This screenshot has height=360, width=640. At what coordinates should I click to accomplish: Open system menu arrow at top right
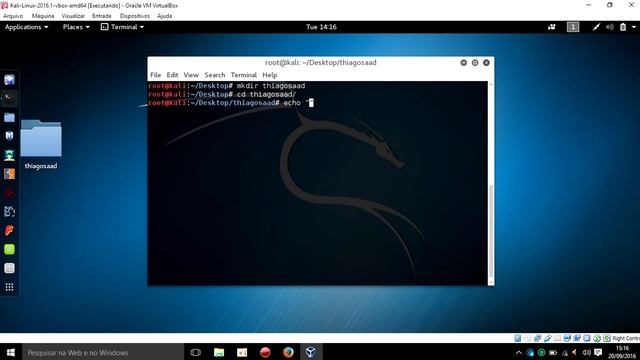(634, 27)
